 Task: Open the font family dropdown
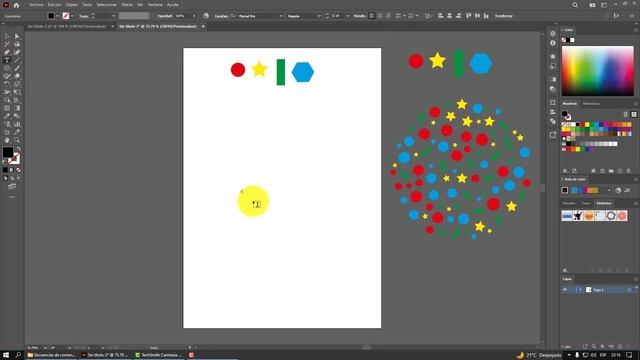pos(281,16)
